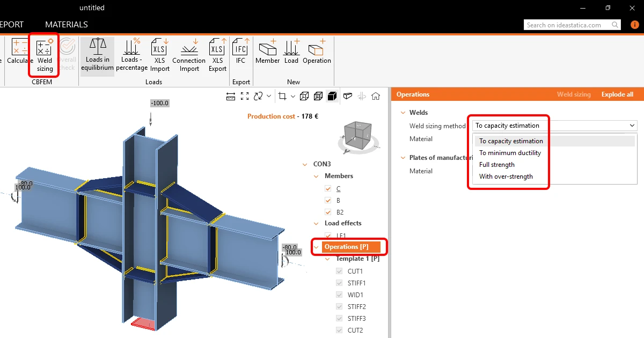Uncheck member B checkbox
The width and height of the screenshot is (644, 338).
click(x=328, y=201)
